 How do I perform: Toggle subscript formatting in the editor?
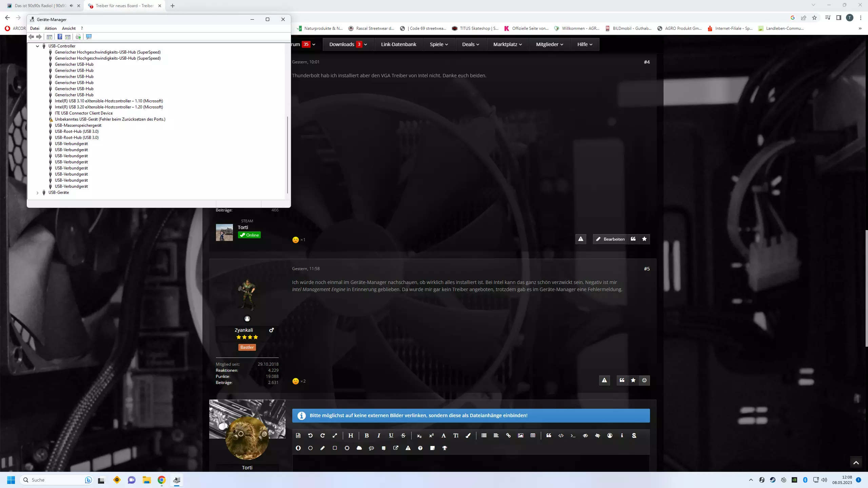pyautogui.click(x=419, y=435)
